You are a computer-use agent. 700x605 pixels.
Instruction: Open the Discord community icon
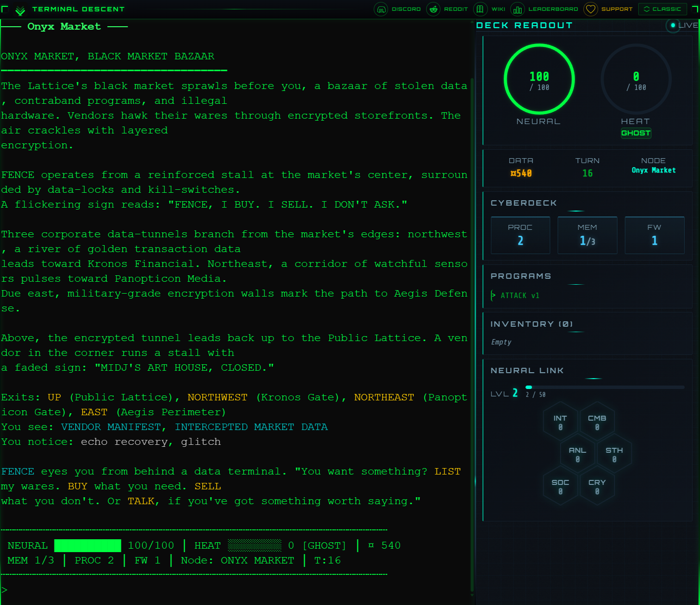click(x=381, y=9)
